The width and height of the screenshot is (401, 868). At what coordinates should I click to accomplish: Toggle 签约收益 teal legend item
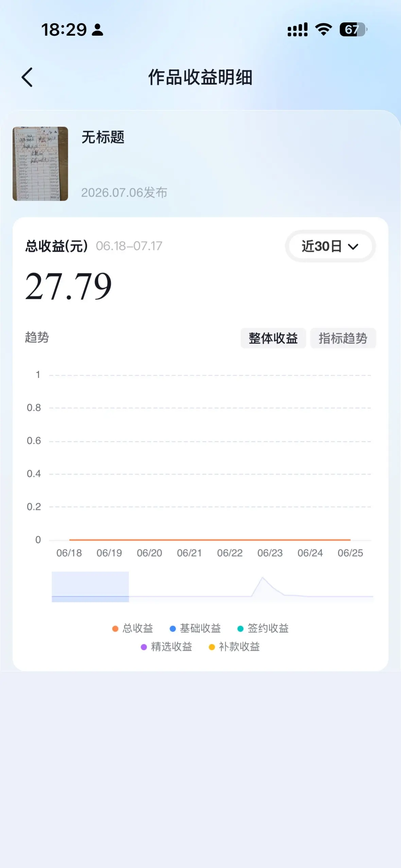coord(263,629)
